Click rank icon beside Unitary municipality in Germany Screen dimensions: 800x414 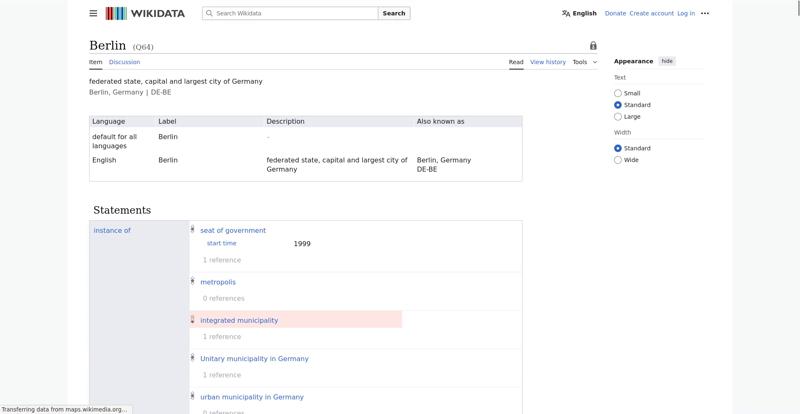point(193,358)
